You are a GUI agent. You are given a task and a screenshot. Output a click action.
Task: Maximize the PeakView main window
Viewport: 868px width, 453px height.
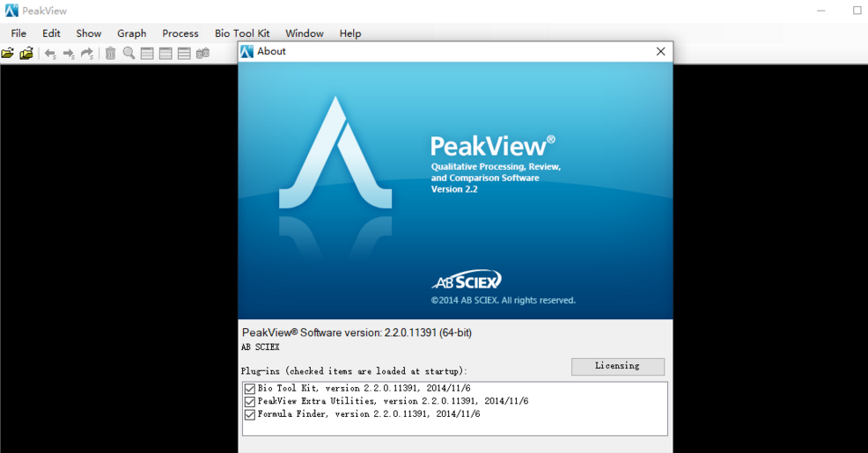(857, 11)
